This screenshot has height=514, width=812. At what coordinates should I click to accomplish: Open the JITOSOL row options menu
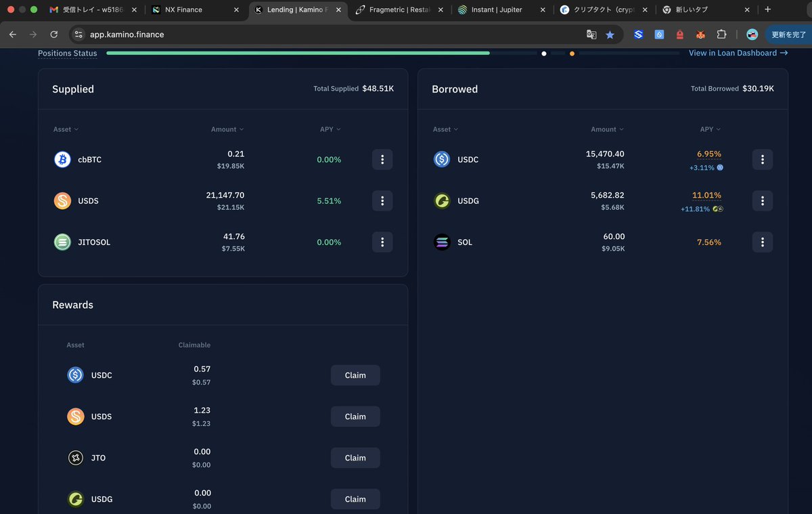pyautogui.click(x=382, y=242)
